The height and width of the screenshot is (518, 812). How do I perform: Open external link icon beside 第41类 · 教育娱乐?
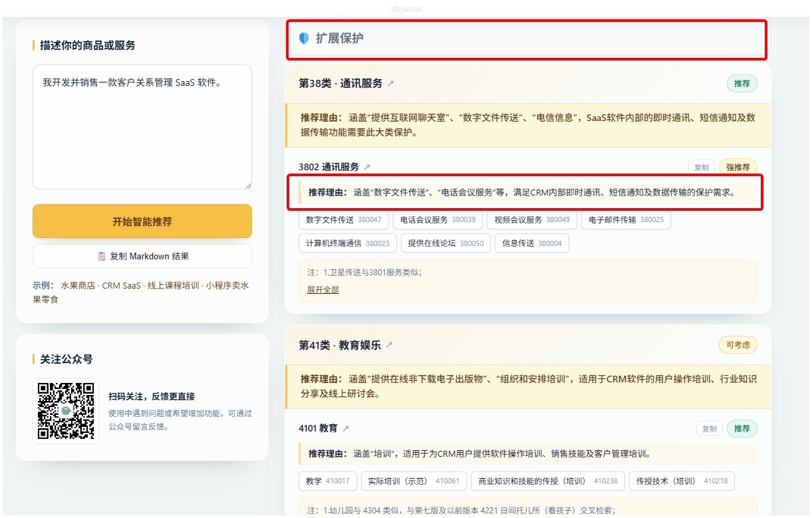pyautogui.click(x=389, y=345)
